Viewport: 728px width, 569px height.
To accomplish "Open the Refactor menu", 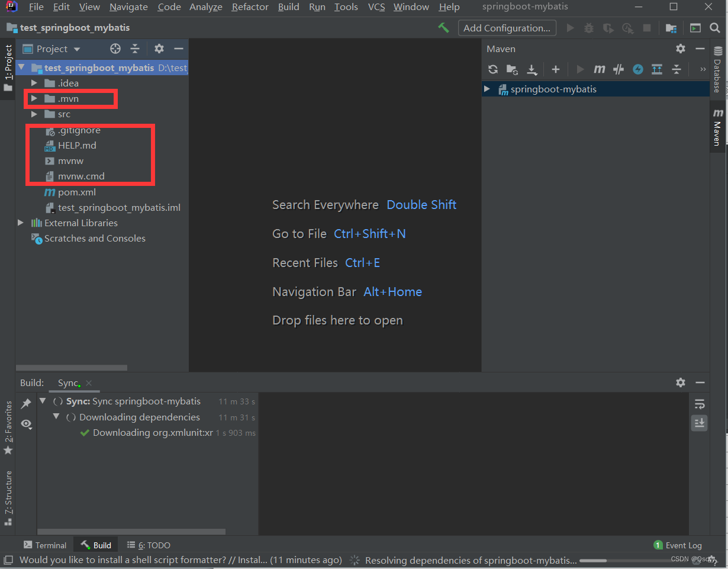I will pyautogui.click(x=249, y=7).
